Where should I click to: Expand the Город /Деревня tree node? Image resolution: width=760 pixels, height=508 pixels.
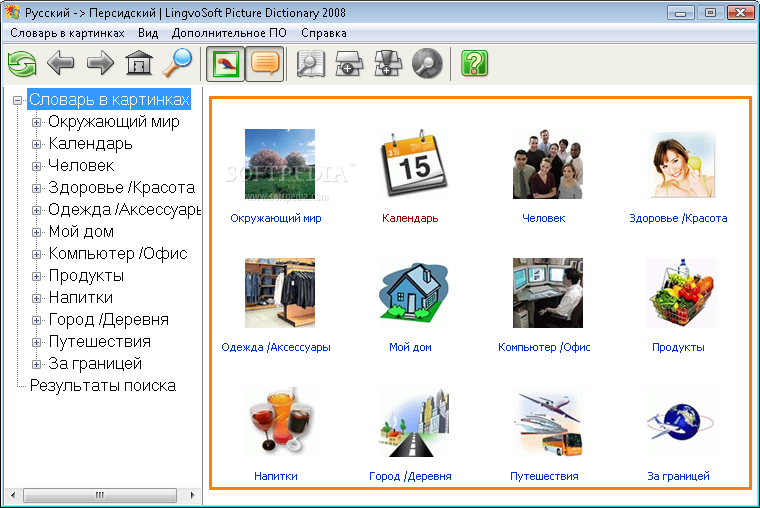coord(36,320)
